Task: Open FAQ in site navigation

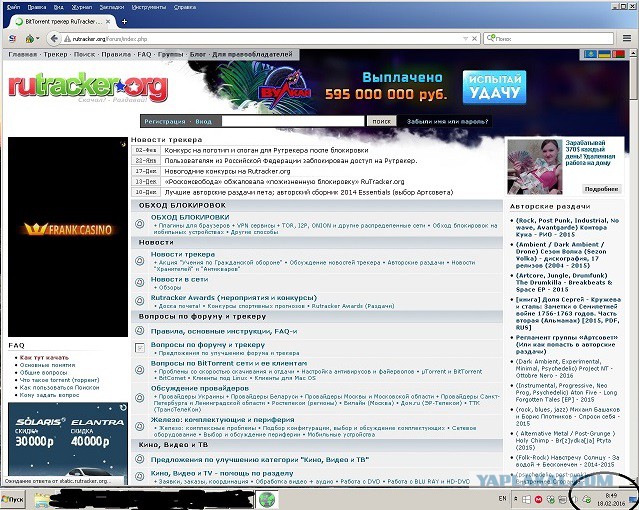Action: 144,54
